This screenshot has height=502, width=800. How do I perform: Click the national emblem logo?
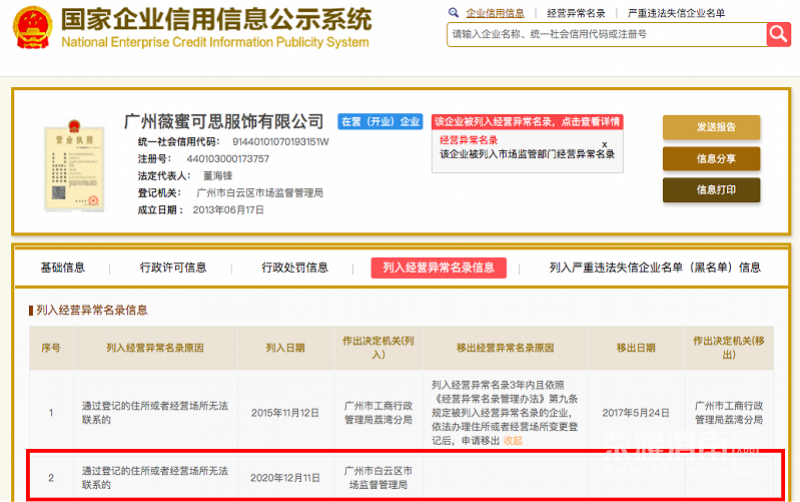33,28
